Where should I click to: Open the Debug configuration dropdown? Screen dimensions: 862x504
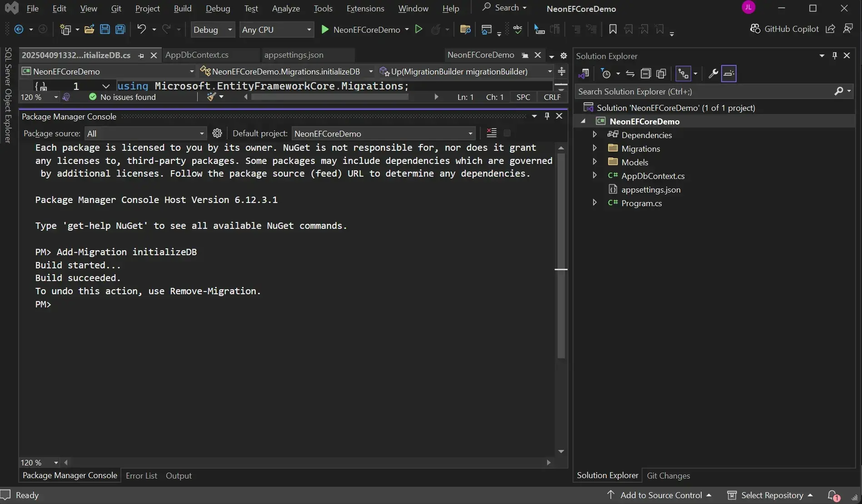(213, 30)
